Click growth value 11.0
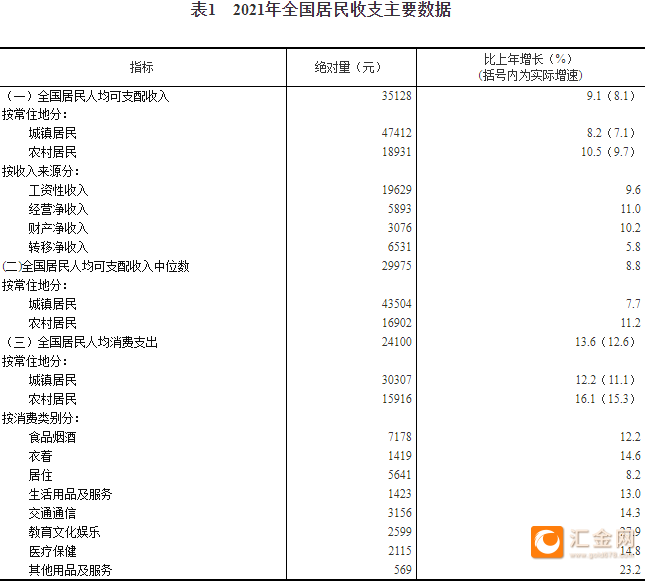This screenshot has height=581, width=651. (631, 209)
